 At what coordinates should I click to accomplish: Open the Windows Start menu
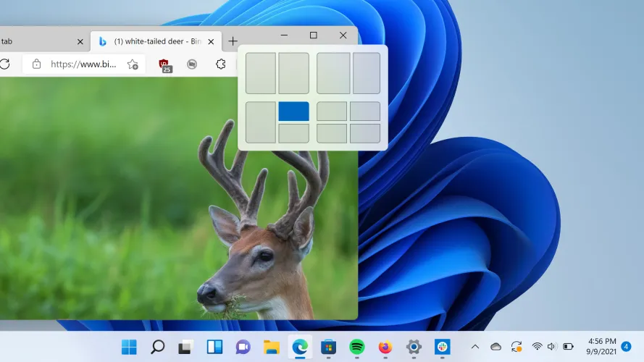pos(130,347)
